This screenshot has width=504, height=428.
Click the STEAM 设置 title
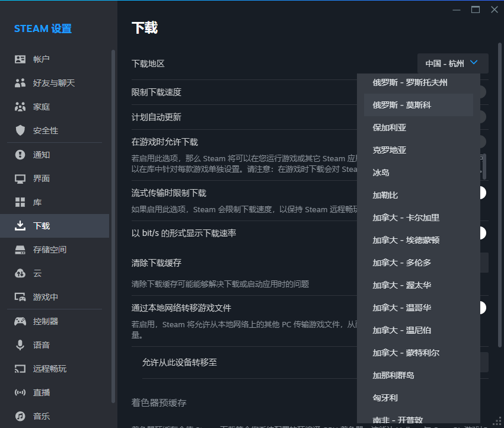[x=43, y=28]
